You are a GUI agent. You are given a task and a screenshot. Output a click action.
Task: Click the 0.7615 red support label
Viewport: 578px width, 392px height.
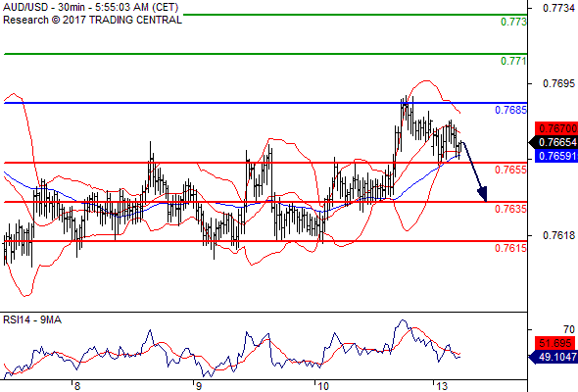point(510,248)
